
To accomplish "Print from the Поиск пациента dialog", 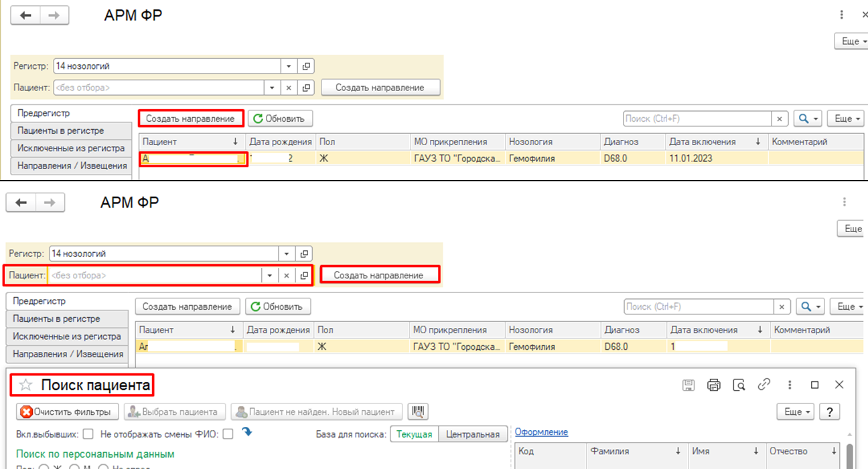I will pyautogui.click(x=713, y=385).
